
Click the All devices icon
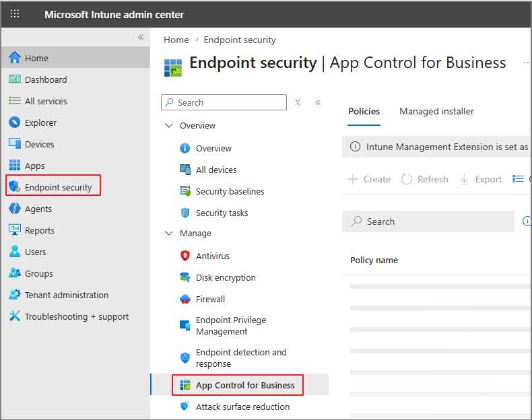click(x=185, y=170)
